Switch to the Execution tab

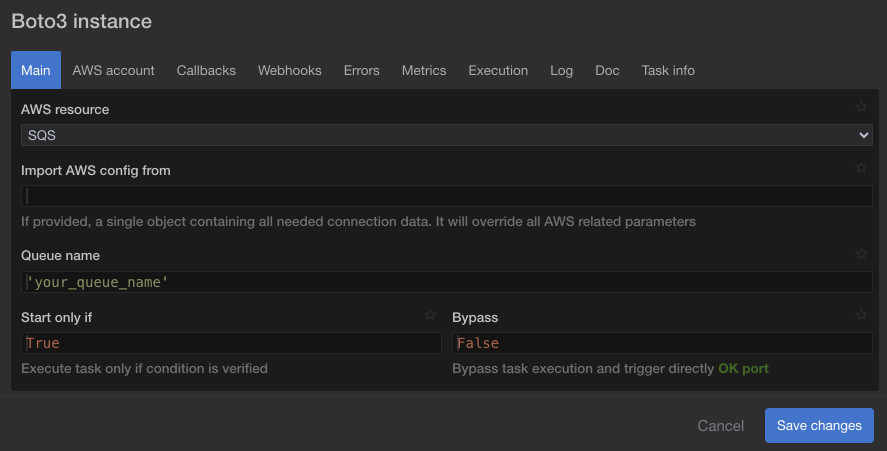tap(498, 70)
